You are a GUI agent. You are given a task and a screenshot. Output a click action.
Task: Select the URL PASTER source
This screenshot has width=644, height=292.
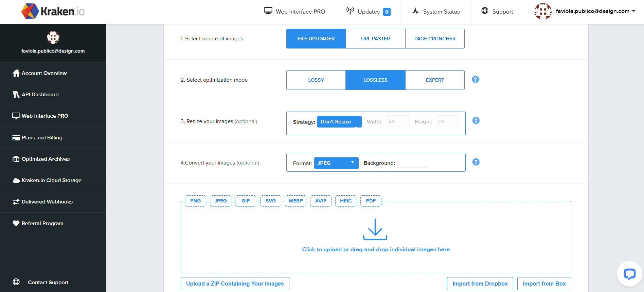375,39
